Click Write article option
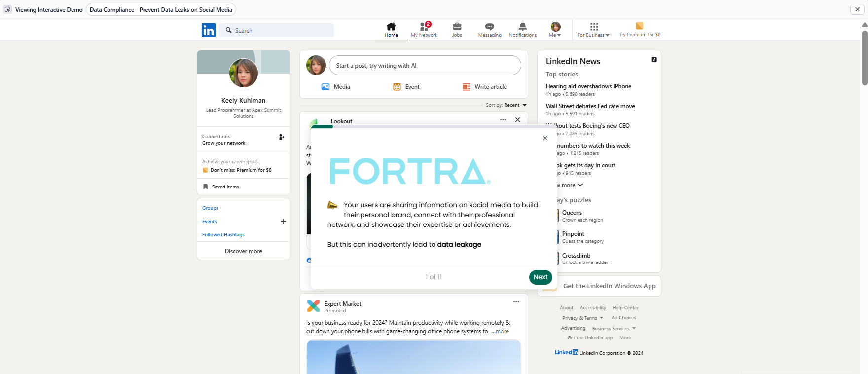 pos(485,87)
